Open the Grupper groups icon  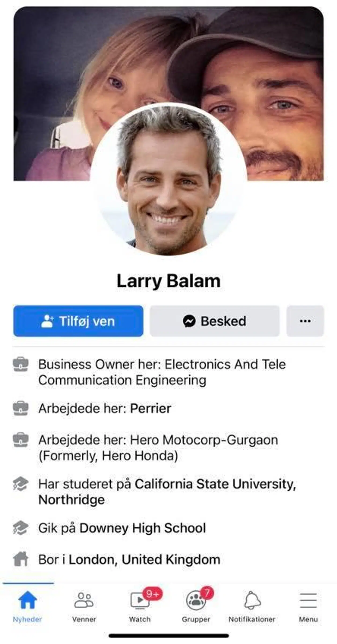[x=196, y=600]
